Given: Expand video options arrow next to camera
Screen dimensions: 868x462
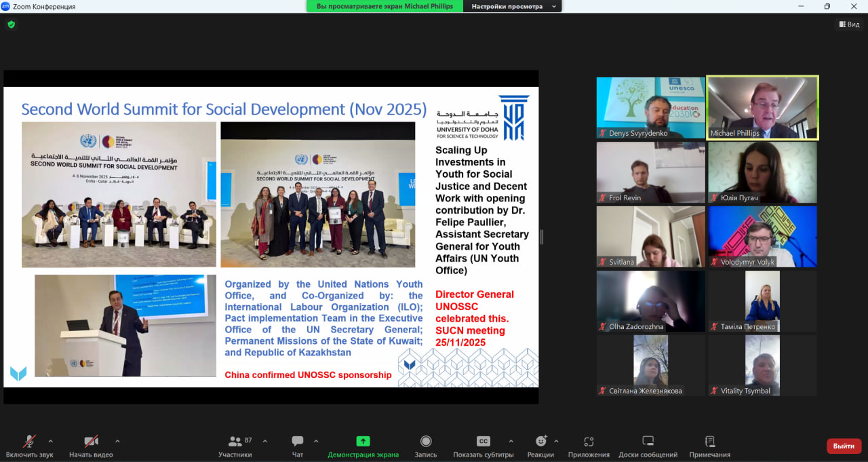Looking at the screenshot, I should tap(117, 441).
